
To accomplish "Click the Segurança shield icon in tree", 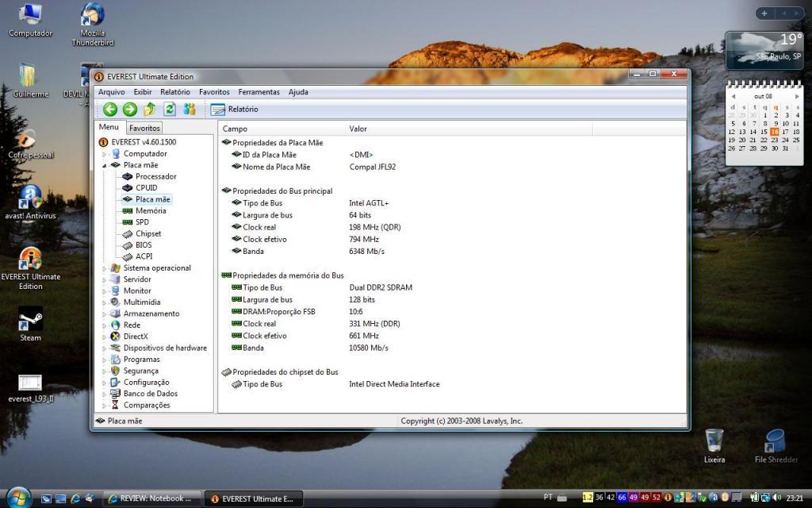I will tap(116, 371).
